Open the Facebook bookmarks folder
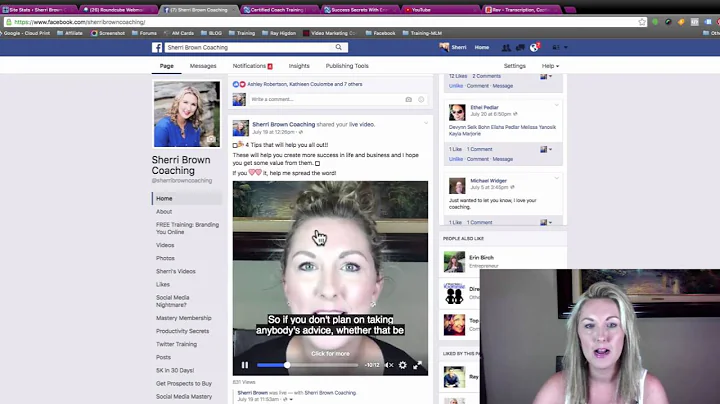 (380, 33)
